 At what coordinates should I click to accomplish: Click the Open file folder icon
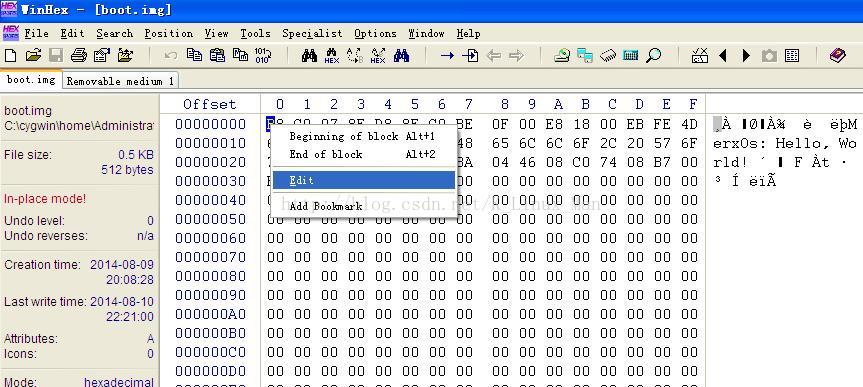click(34, 56)
